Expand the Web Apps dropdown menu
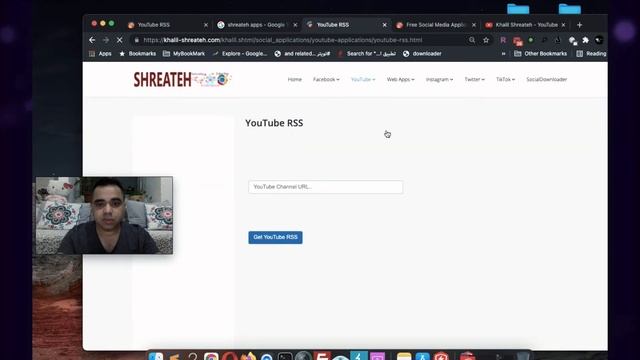Image resolution: width=640 pixels, height=360 pixels. [400, 80]
